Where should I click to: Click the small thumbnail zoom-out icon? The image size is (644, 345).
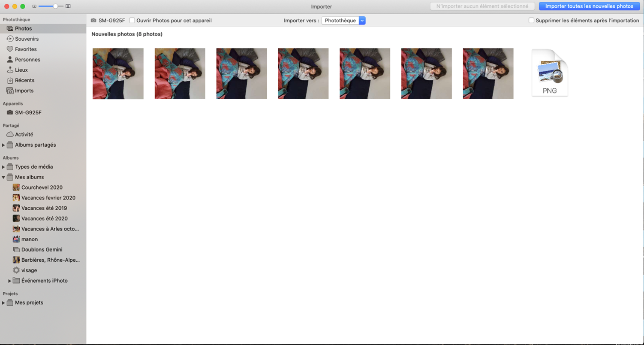click(x=34, y=6)
